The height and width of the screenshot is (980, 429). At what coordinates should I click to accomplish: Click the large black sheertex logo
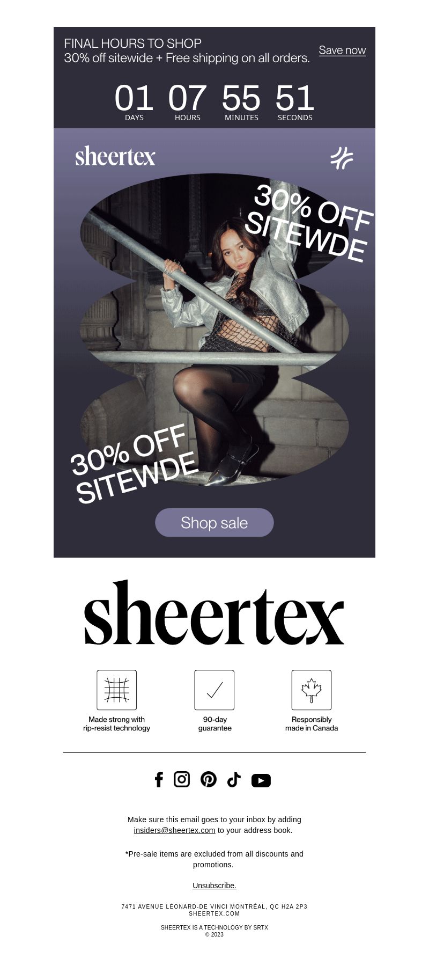[x=214, y=613]
